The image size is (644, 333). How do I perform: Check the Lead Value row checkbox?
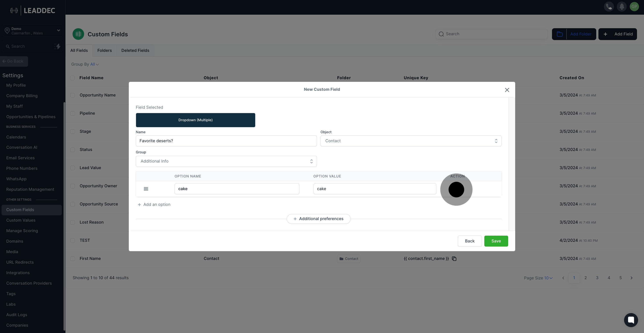(x=73, y=168)
